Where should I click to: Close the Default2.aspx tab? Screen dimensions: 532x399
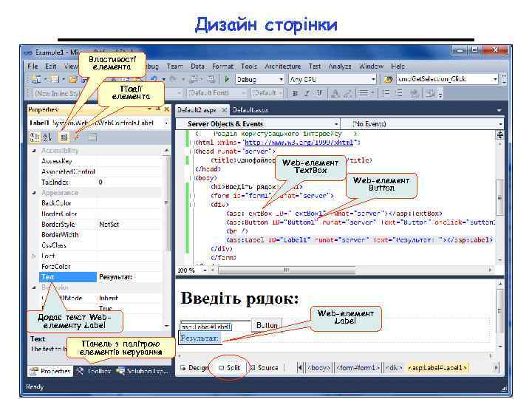(x=224, y=110)
